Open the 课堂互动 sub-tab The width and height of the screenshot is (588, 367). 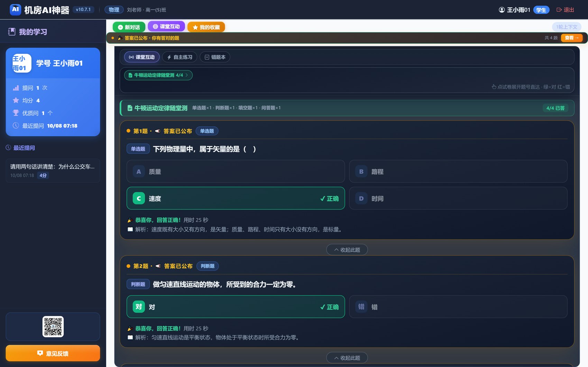[142, 57]
